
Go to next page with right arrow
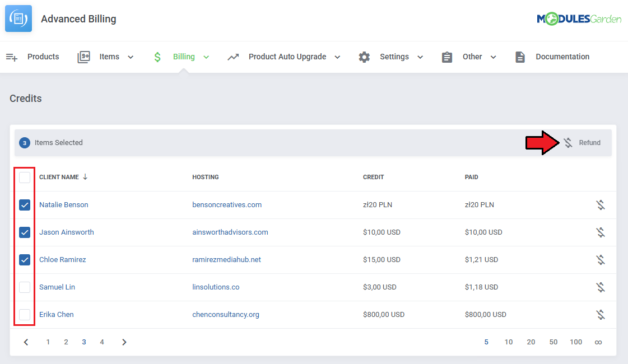(124, 342)
